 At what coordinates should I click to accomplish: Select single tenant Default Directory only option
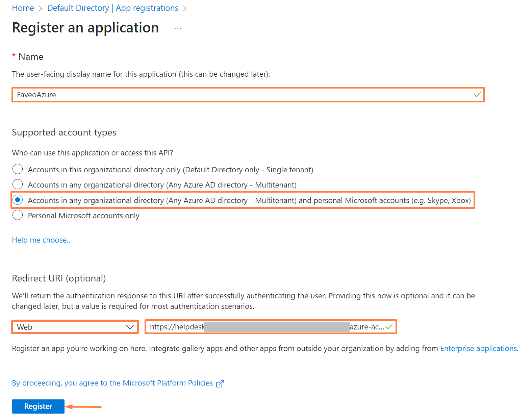point(18,169)
